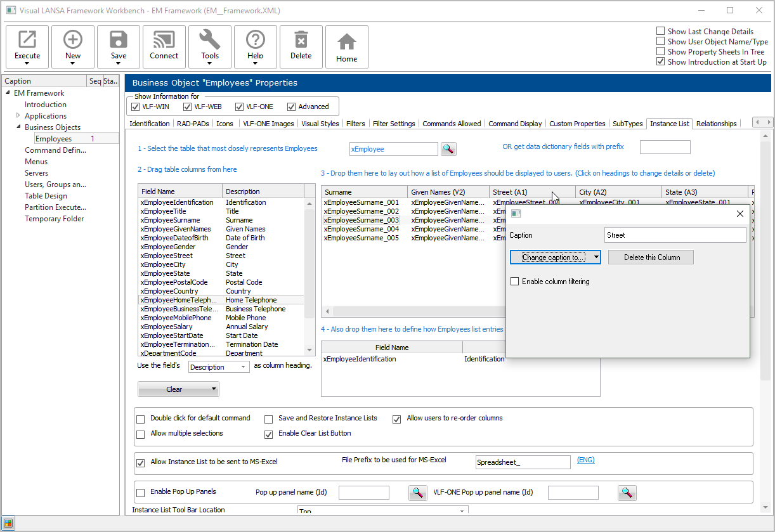The width and height of the screenshot is (775, 532).
Task: Toggle Allow multiple selections checkbox
Action: click(x=141, y=434)
